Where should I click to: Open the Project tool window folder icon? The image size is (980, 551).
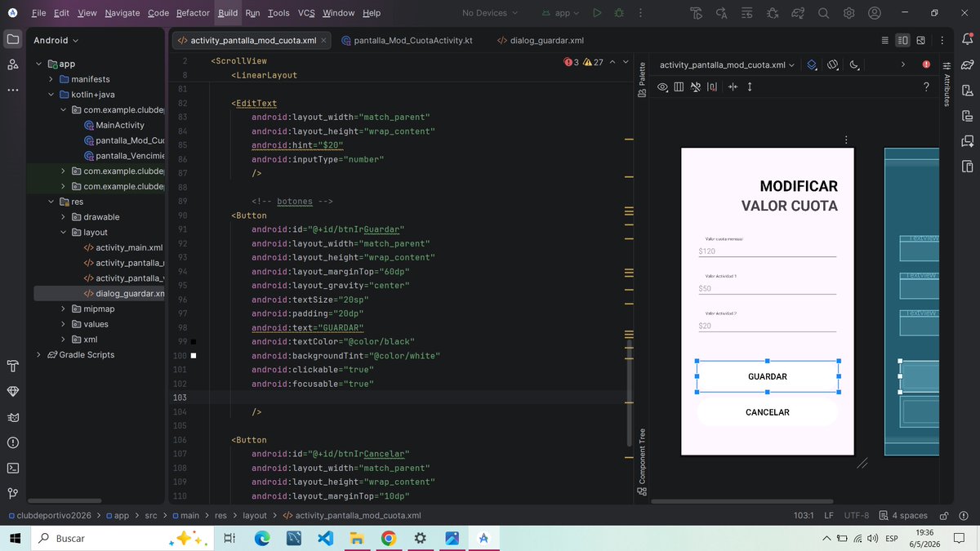[12, 39]
